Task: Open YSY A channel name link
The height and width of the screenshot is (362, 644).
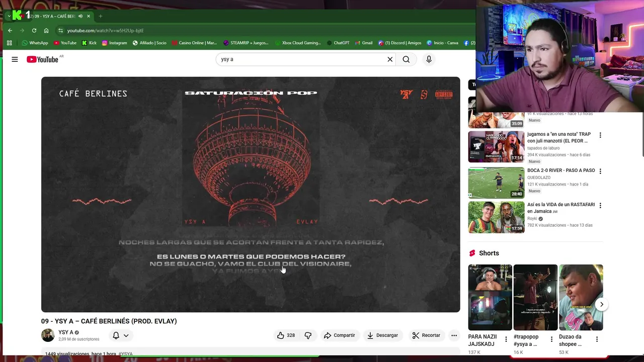Action: (66, 332)
